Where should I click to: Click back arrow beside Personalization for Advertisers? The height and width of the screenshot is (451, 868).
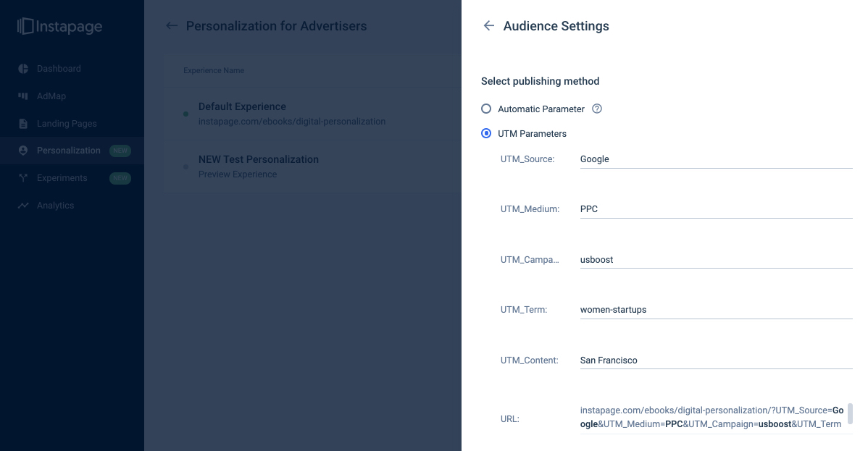[x=172, y=26]
